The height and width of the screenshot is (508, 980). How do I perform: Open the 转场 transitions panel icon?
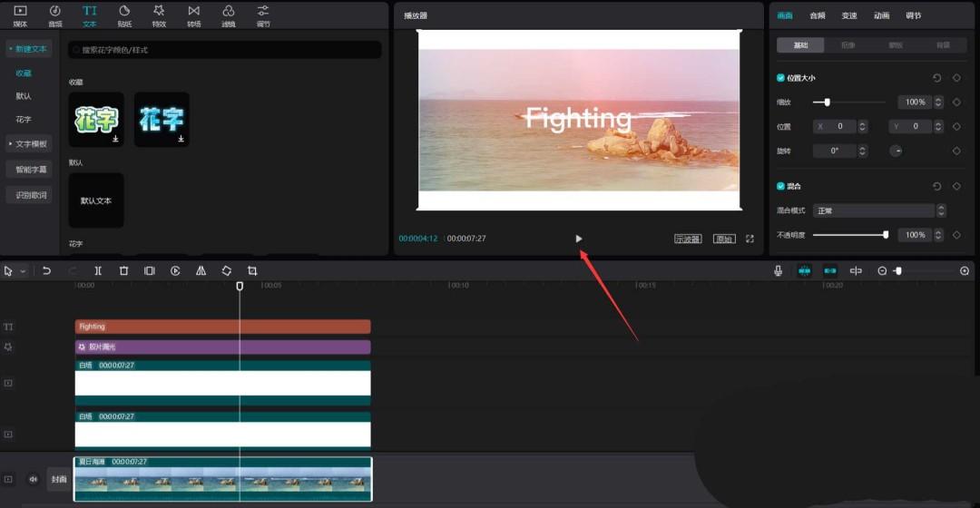[193, 15]
